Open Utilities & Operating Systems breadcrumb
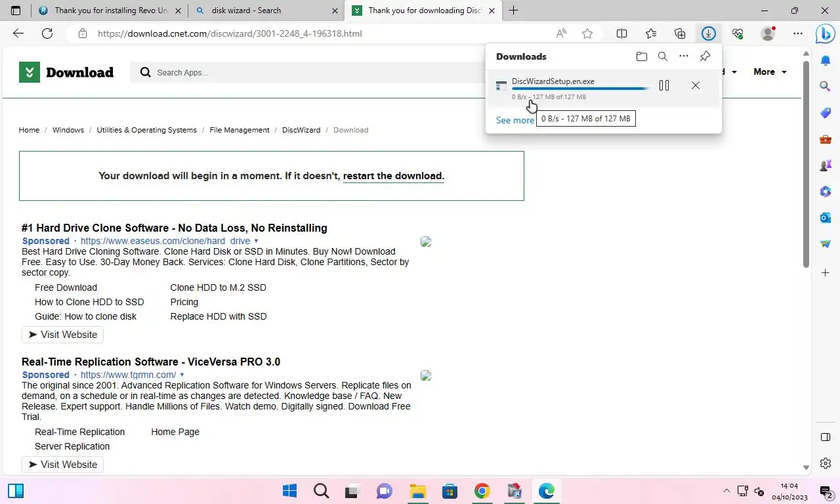 click(x=147, y=130)
